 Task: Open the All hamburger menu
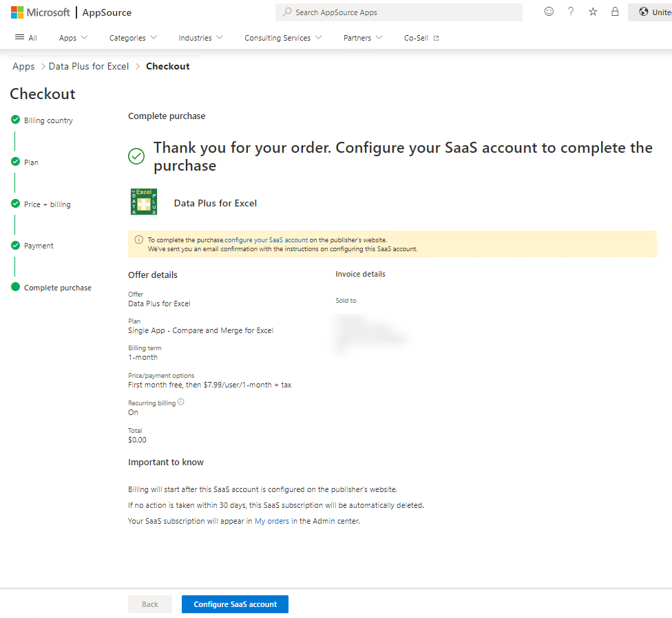26,38
